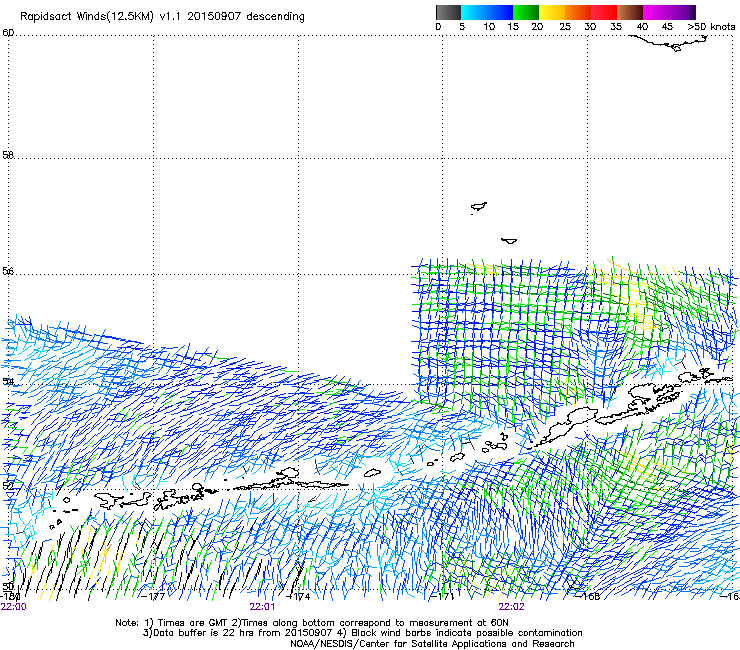Click the legend tick label '25'
The image size is (740, 650).
pos(565,27)
